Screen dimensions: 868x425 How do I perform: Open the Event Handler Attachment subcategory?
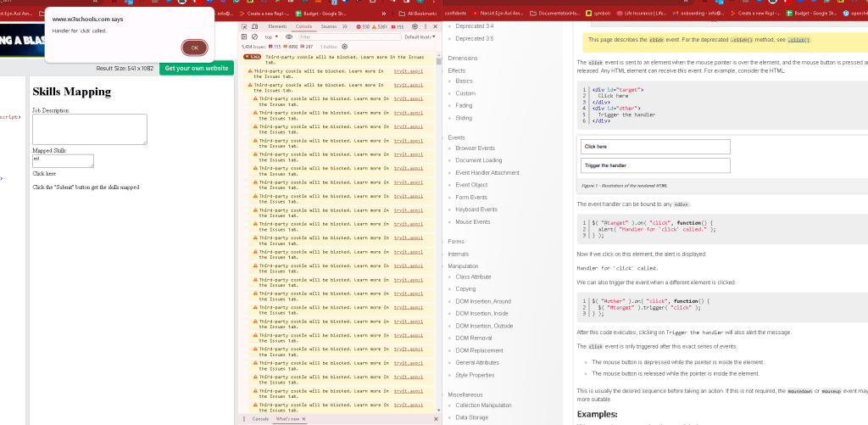487,173
